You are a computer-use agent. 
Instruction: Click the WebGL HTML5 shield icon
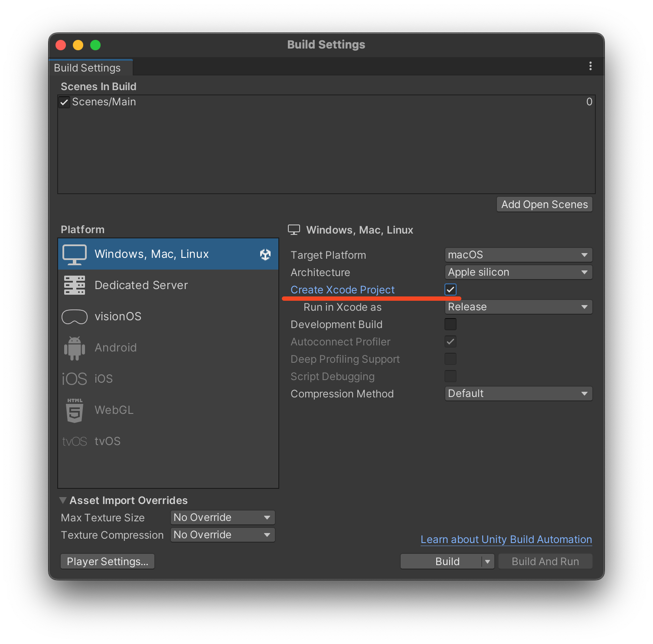(x=75, y=410)
